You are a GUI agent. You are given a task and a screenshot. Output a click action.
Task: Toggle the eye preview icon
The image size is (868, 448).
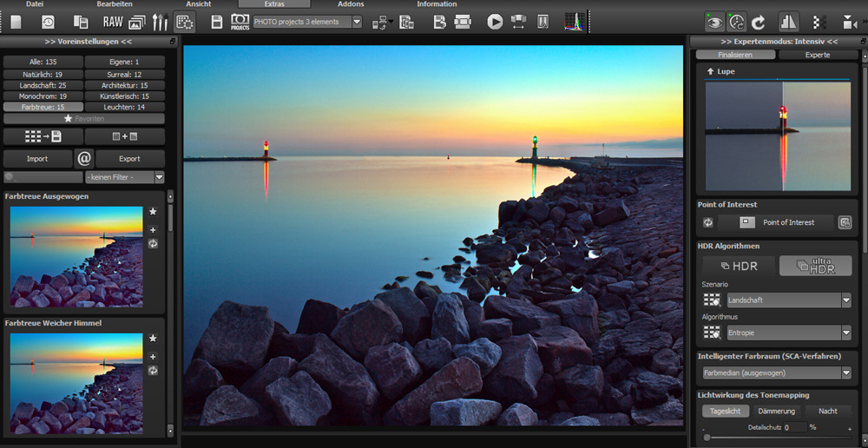pyautogui.click(x=713, y=22)
